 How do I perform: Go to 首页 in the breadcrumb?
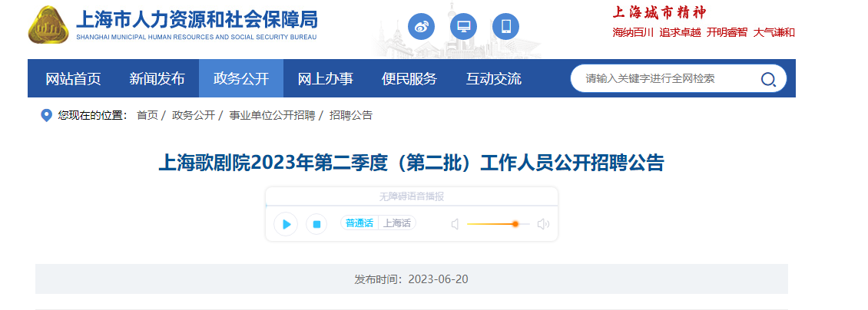coord(147,116)
